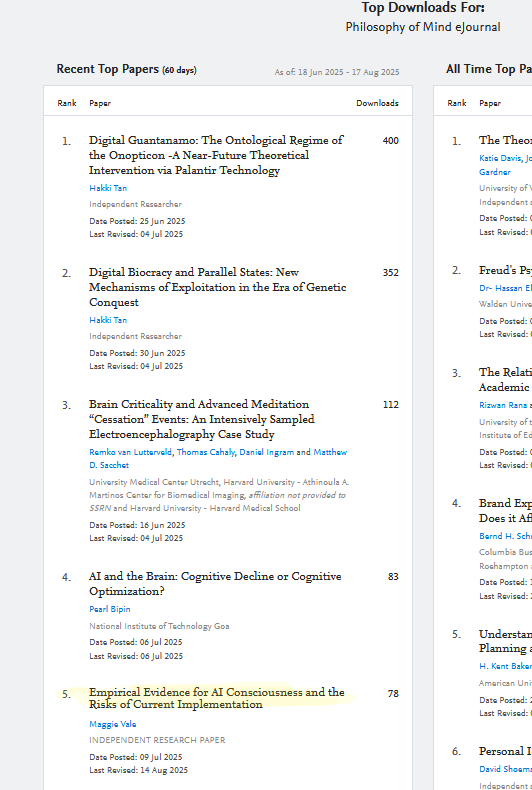Click author David Shoemaker in rank 6
The width and height of the screenshot is (532, 790).
point(505,769)
